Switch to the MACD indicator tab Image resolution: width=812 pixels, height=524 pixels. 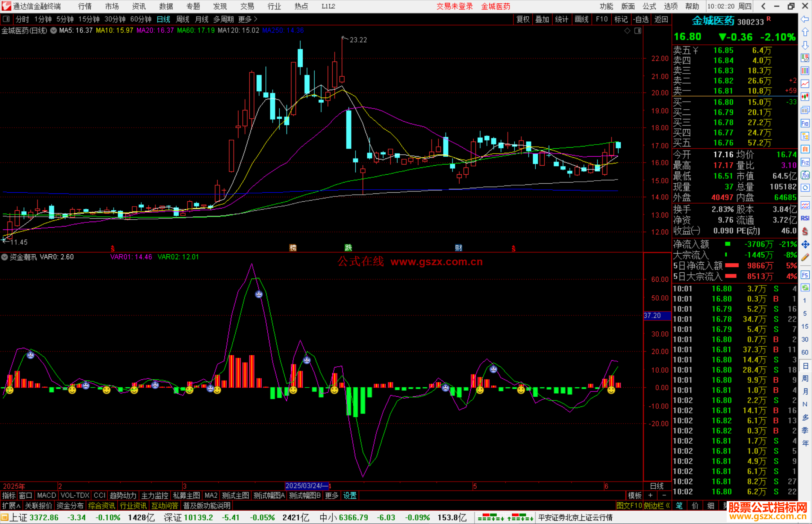46,495
